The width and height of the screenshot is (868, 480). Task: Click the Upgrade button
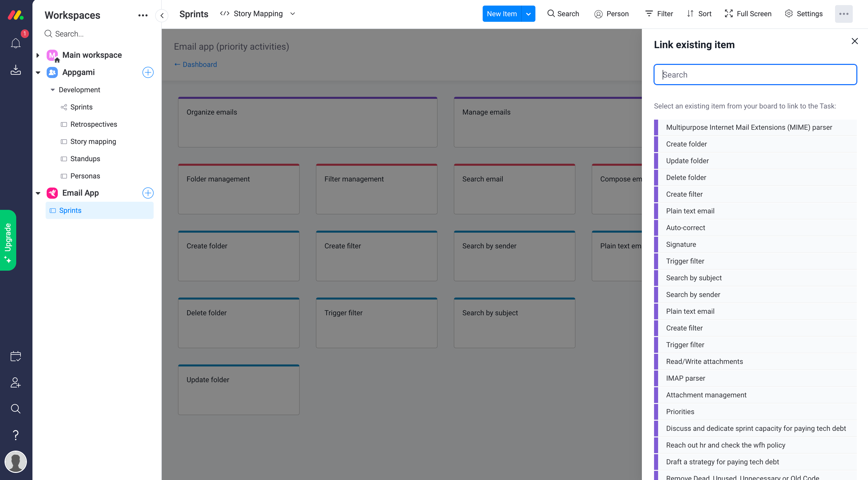[8, 240]
